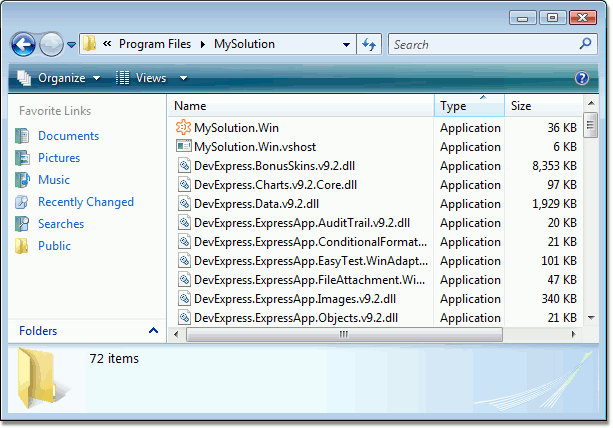
Task: Open the address bar history dropdown
Action: tap(346, 45)
